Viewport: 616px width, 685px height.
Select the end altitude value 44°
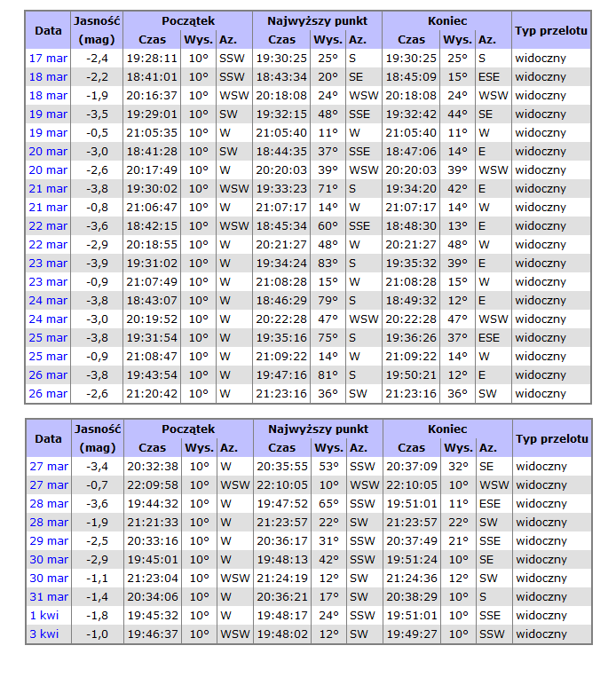click(457, 114)
